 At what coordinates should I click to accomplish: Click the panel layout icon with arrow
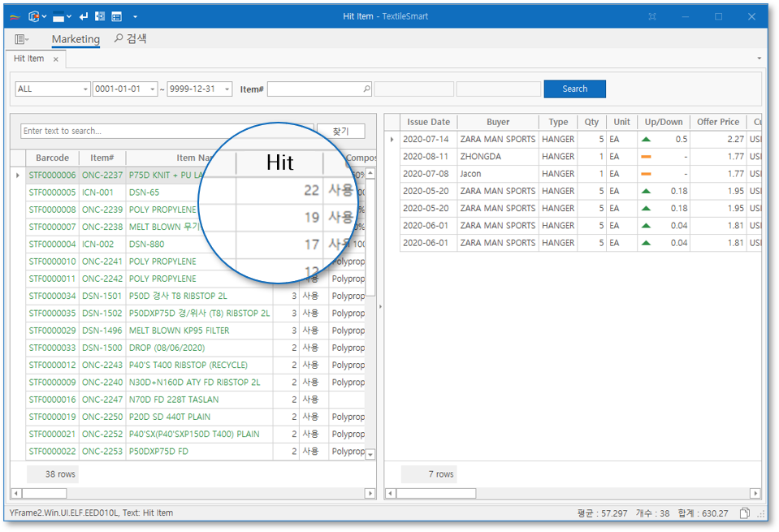click(62, 16)
